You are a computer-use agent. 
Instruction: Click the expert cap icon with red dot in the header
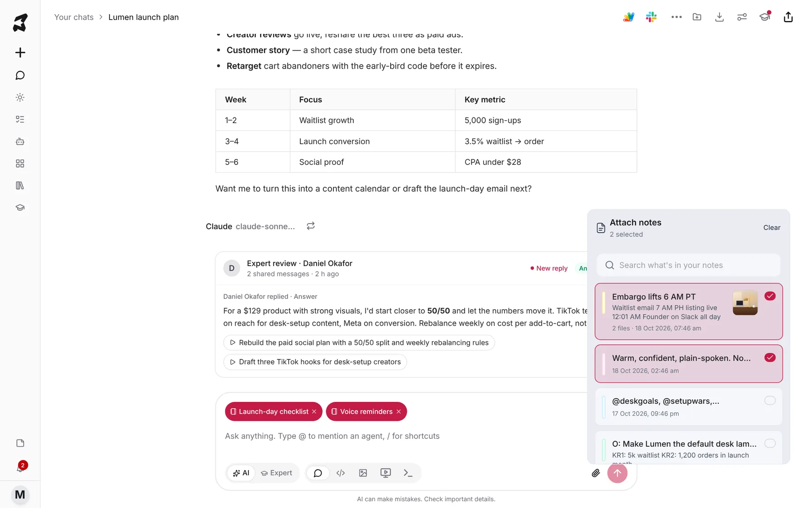[x=765, y=17]
